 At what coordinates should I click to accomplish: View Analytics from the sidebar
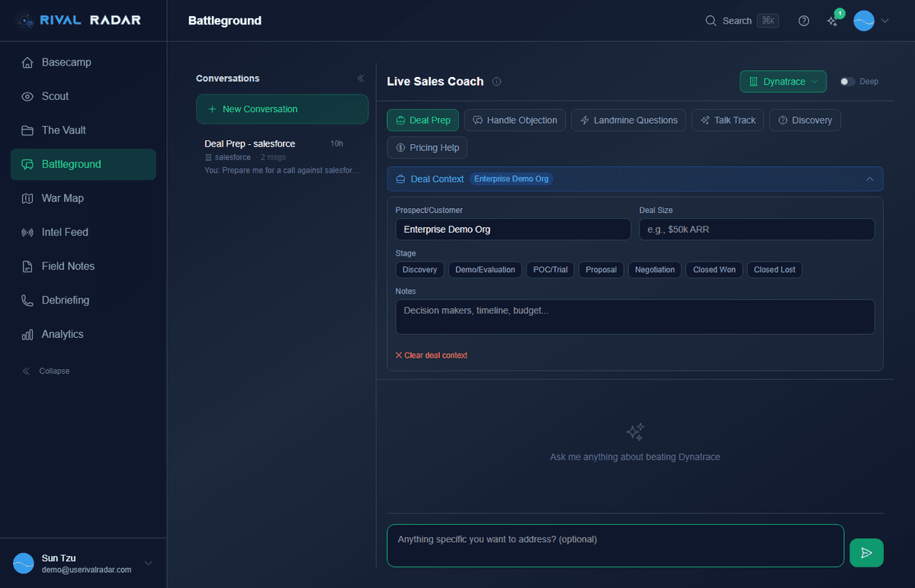(x=60, y=334)
